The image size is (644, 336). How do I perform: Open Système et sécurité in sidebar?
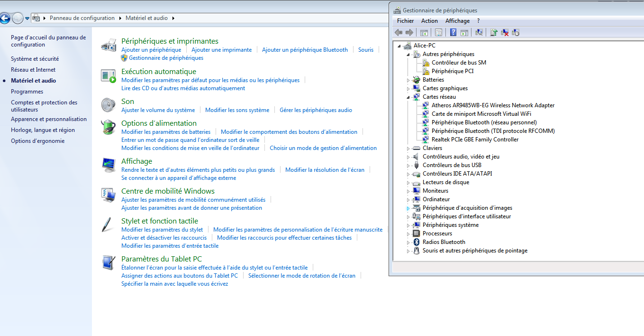pyautogui.click(x=35, y=59)
